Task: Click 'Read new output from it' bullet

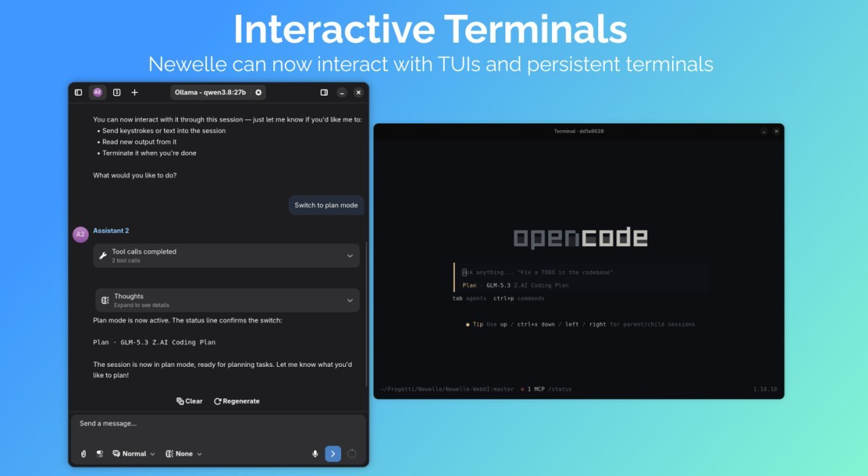Action: 139,142
